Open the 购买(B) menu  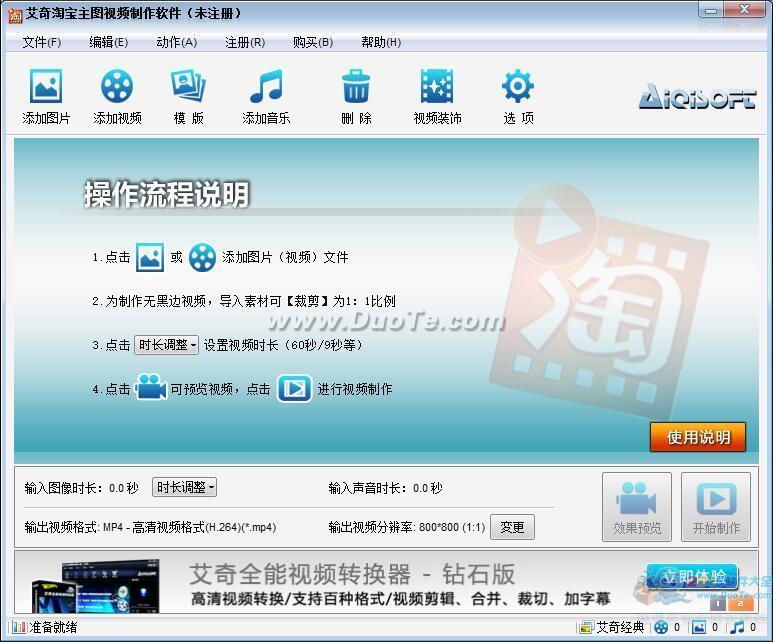point(313,42)
